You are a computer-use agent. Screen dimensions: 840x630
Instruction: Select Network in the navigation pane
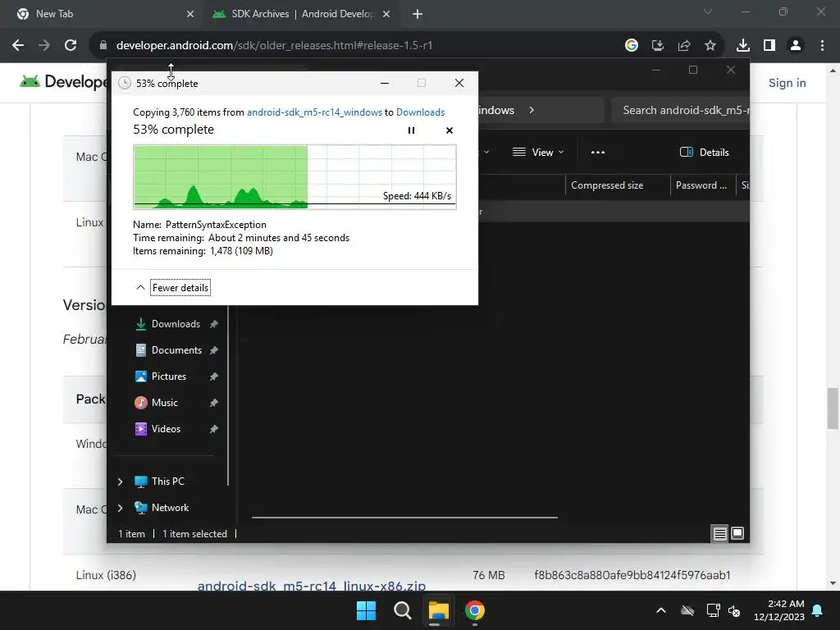[x=170, y=507]
